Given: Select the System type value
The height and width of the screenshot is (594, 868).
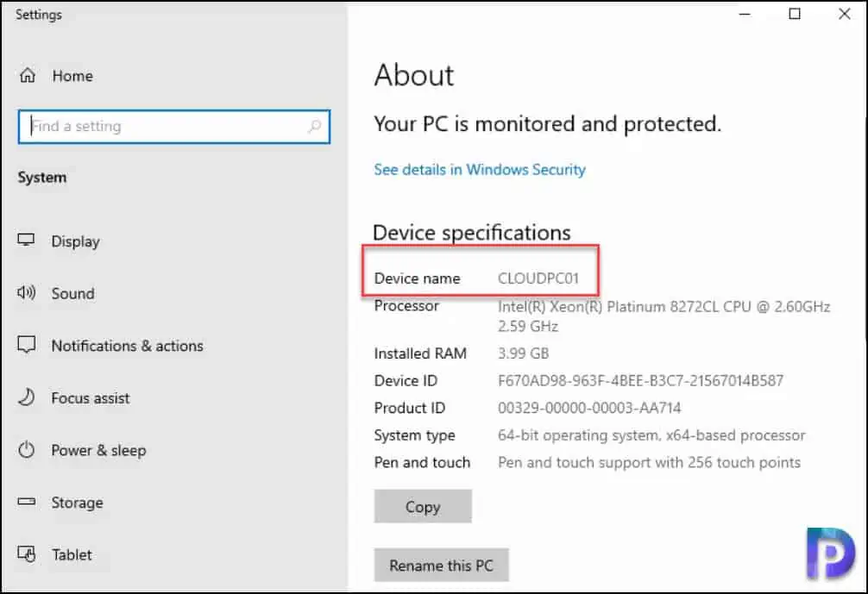Looking at the screenshot, I should (651, 435).
